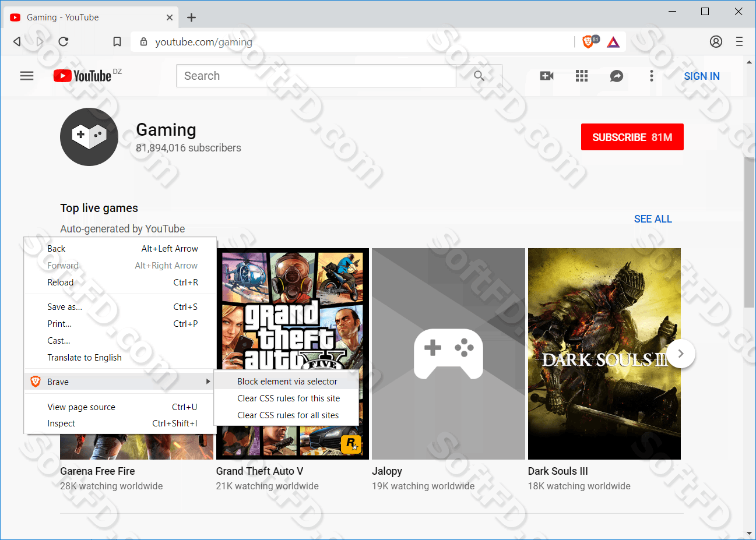Click the Rockstar logo on GTA cover

pyautogui.click(x=351, y=444)
